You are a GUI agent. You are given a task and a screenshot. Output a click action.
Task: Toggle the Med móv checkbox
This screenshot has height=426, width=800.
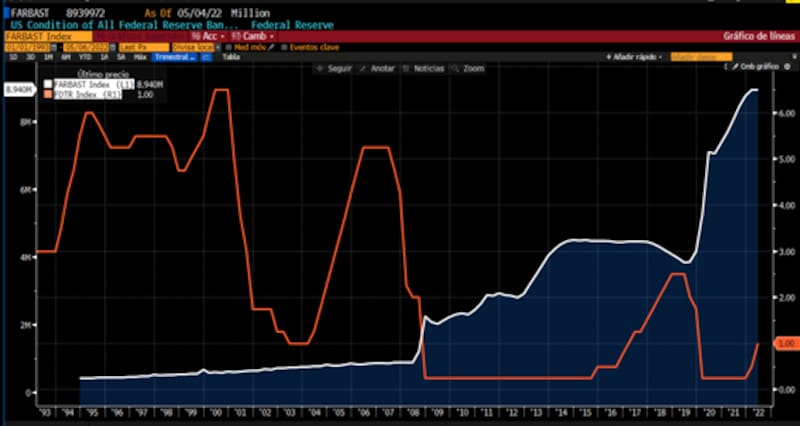tap(228, 47)
